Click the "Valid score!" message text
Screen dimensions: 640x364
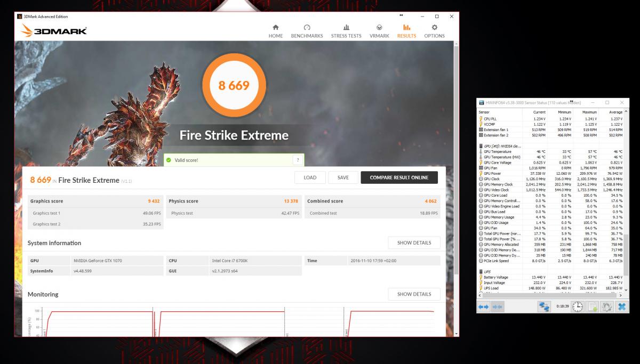(186, 160)
